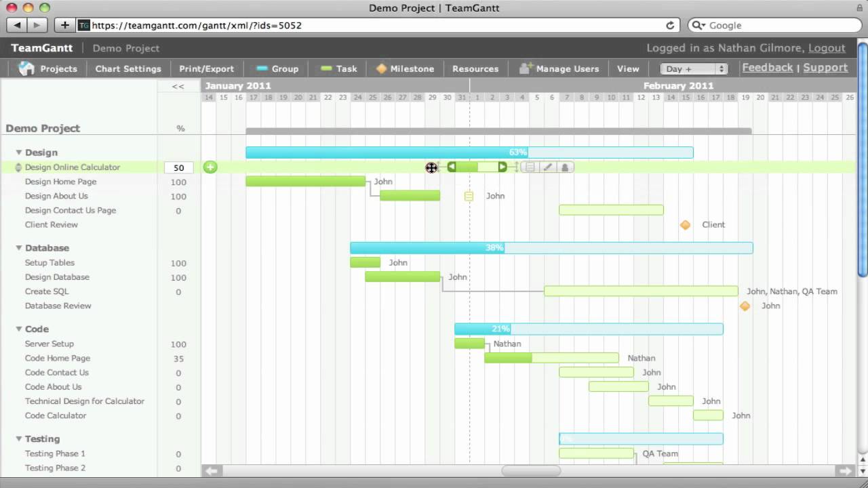Select the Server Setup task bar
This screenshot has height=488, width=868.
[470, 344]
